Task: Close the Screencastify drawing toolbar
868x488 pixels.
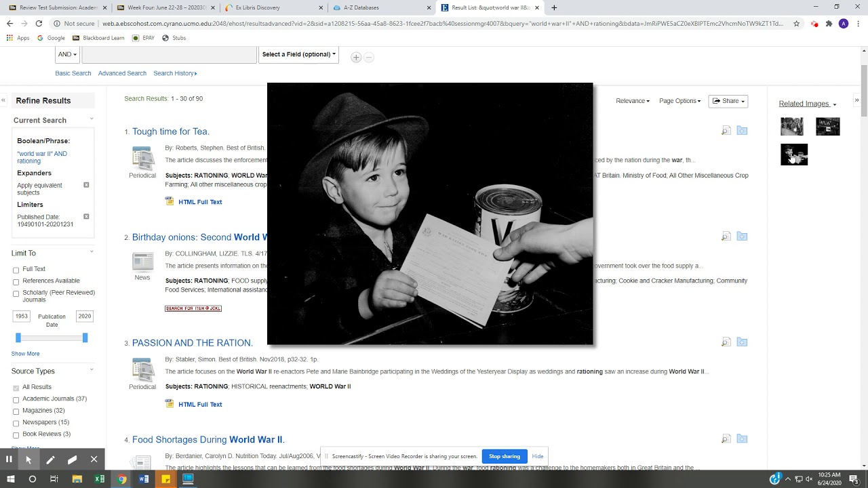Action: click(94, 460)
